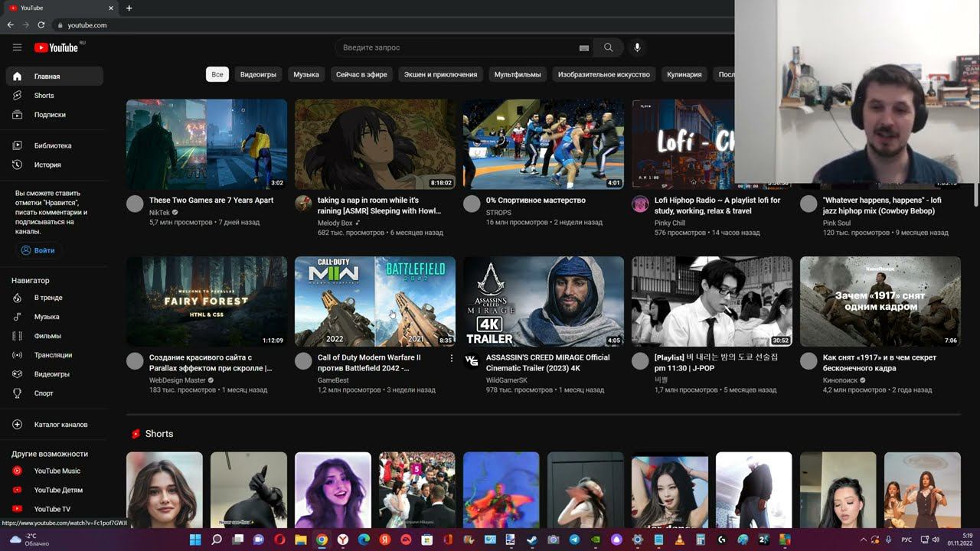
Task: Open the WebDesign Master channel link
Action: point(178,380)
